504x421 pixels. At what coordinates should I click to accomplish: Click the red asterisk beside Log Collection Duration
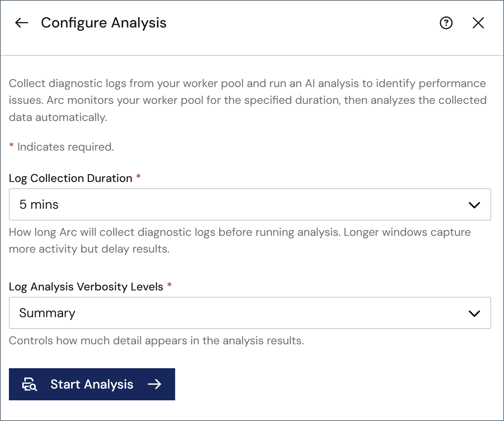pos(138,176)
